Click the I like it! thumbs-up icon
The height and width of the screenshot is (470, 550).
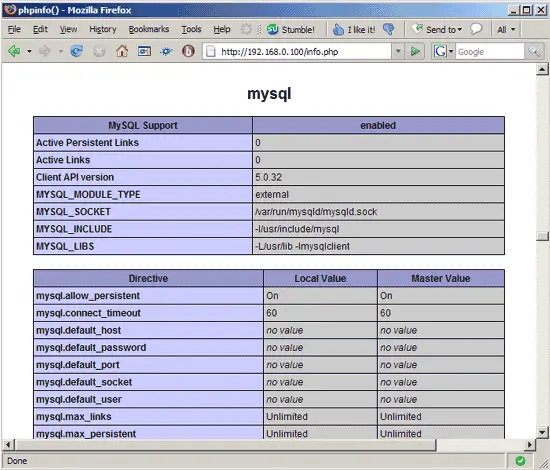(338, 30)
